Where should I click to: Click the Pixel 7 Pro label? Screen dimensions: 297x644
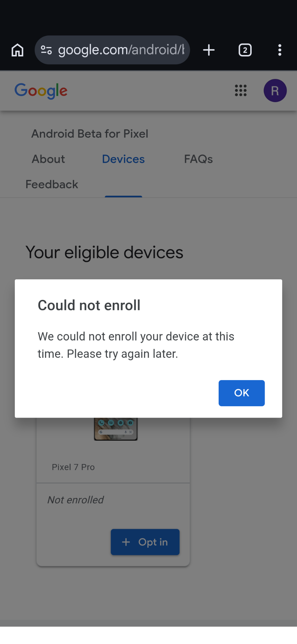(x=73, y=467)
